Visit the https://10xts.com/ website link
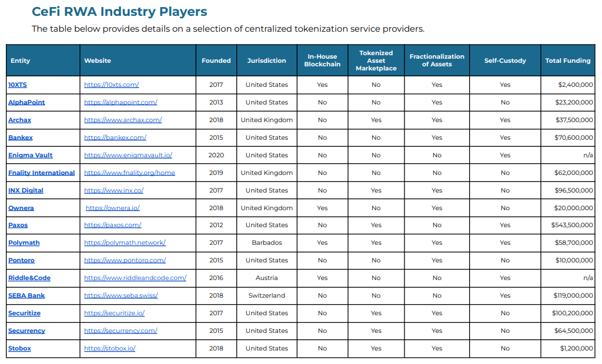The image size is (602, 364). tap(111, 85)
